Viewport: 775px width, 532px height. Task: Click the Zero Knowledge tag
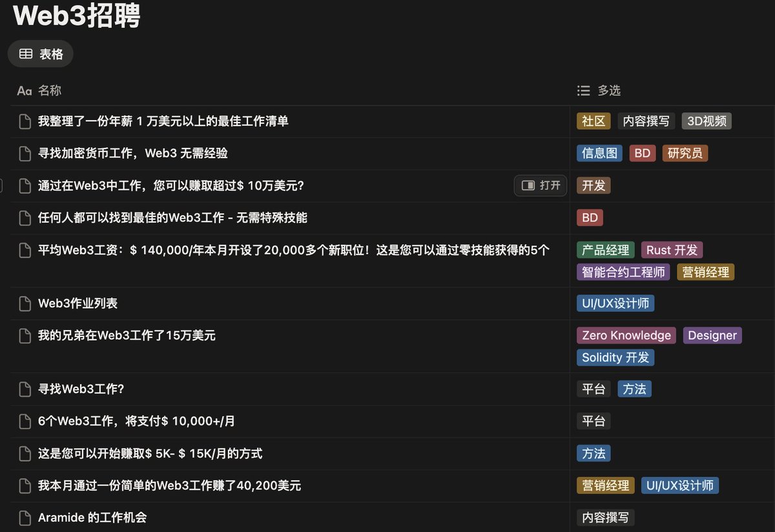(x=626, y=335)
